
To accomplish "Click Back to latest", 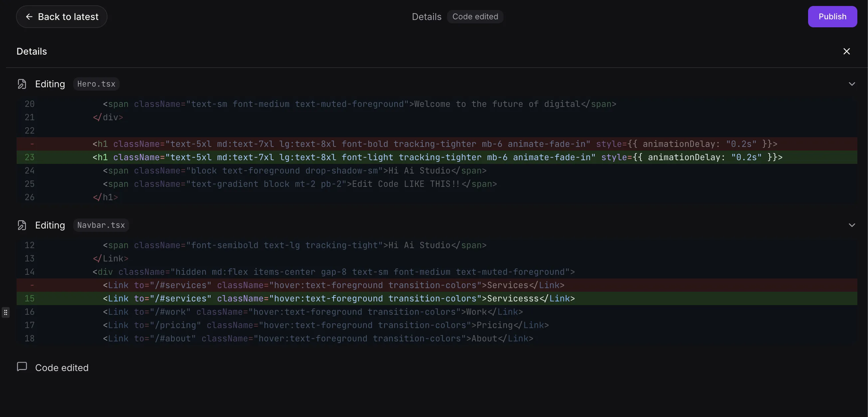I will (x=61, y=17).
